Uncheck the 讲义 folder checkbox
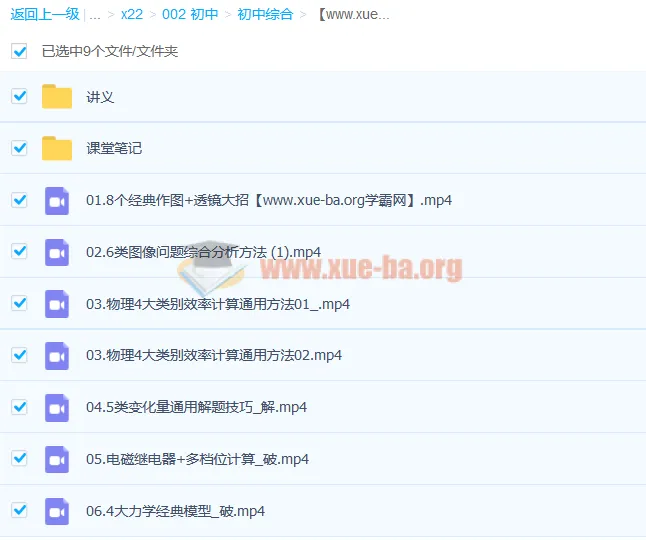The image size is (646, 540). click(x=19, y=96)
